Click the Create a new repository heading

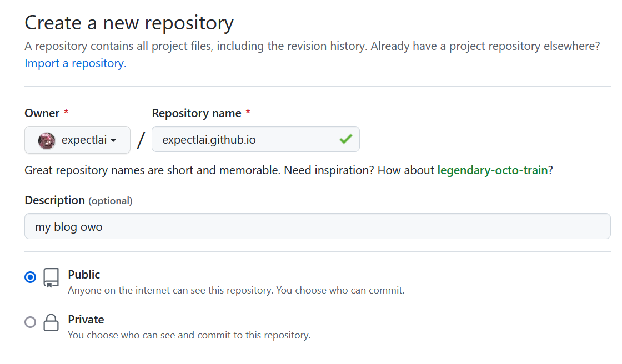[x=129, y=23]
